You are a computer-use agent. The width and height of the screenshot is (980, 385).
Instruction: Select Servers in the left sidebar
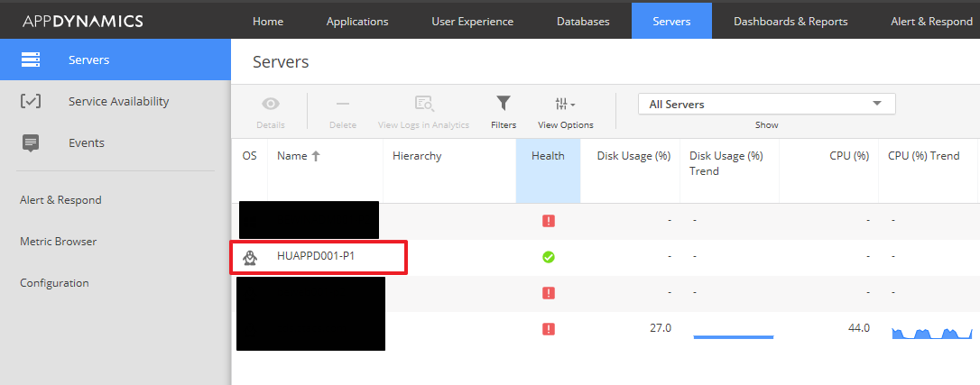coord(115,60)
